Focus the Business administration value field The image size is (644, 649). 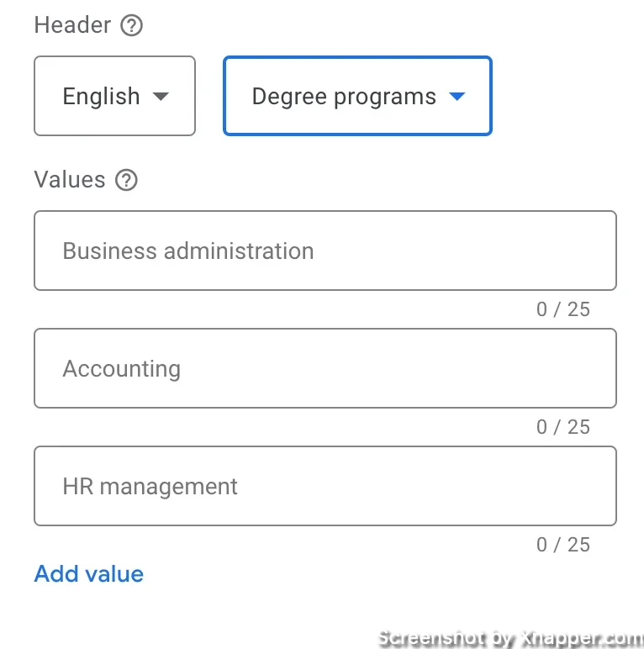(x=325, y=251)
